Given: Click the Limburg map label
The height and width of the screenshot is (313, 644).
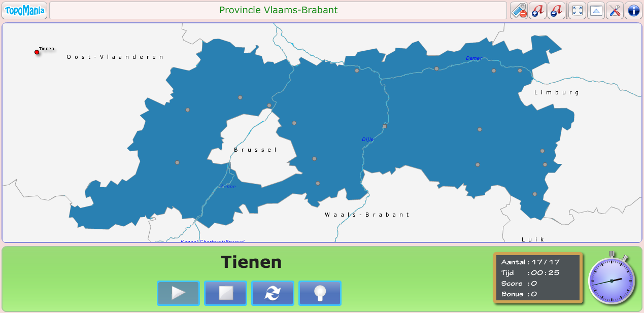Looking at the screenshot, I should pos(557,92).
